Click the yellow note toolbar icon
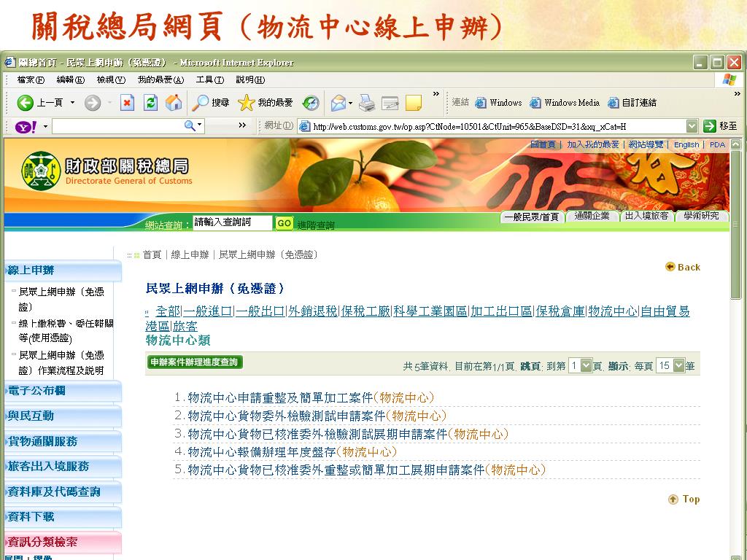 point(413,102)
